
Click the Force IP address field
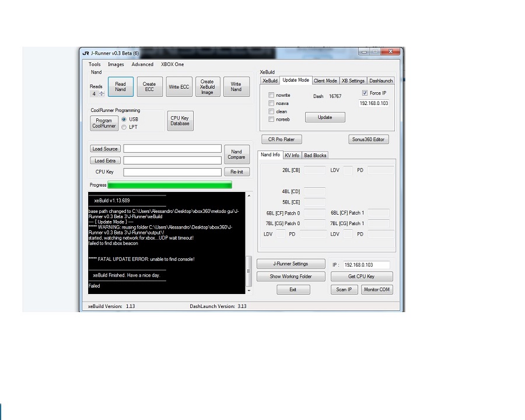pyautogui.click(x=374, y=103)
